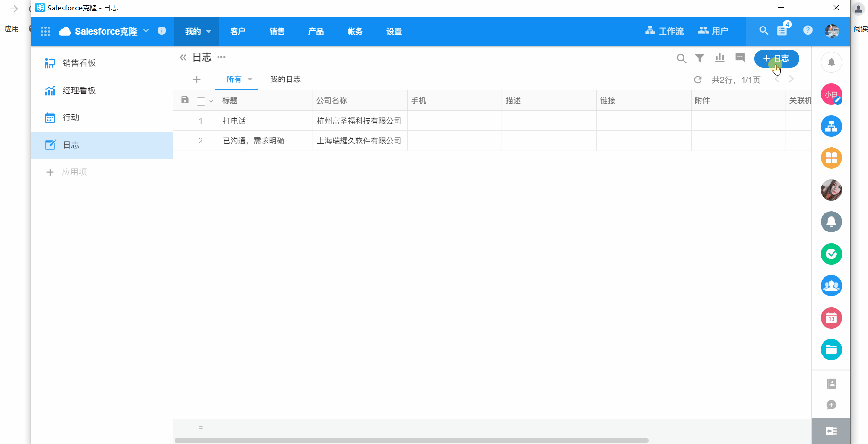Open the blue organization chart icon
This screenshot has width=868, height=444.
831,126
